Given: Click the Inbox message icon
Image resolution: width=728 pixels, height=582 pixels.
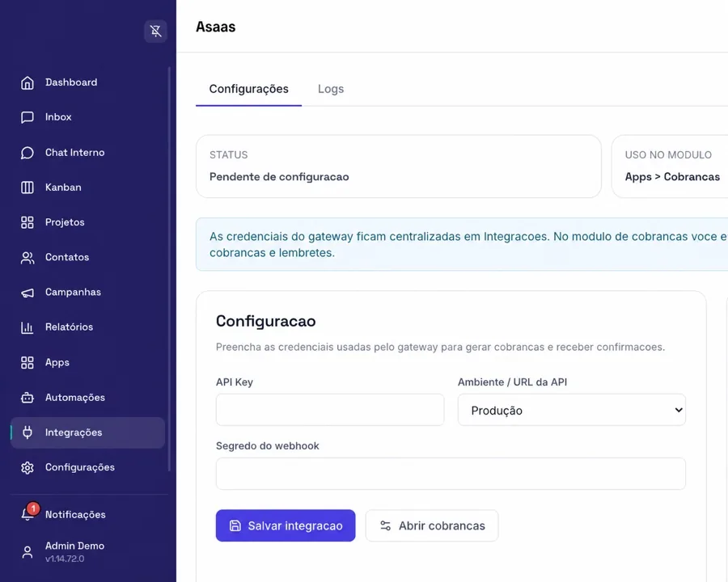Looking at the screenshot, I should [x=28, y=117].
